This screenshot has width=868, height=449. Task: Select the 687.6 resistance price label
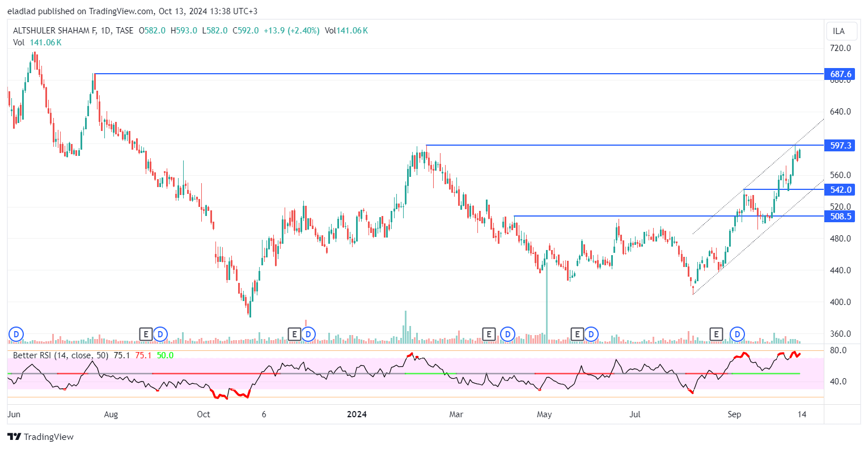[840, 74]
